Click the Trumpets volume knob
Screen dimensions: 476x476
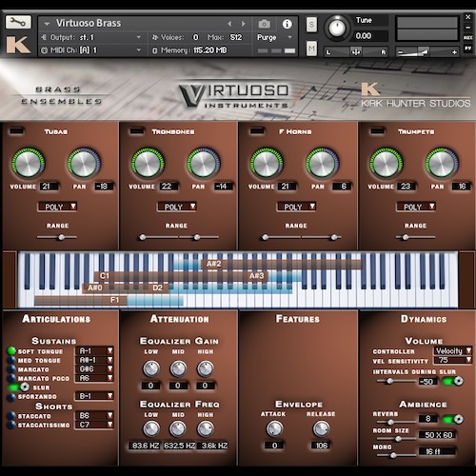click(x=387, y=163)
